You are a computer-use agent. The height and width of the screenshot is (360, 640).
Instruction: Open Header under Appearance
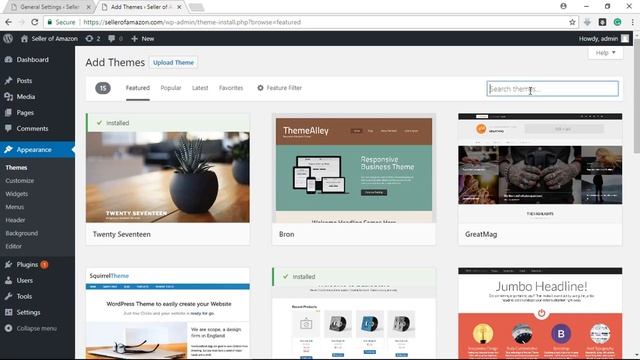16,220
